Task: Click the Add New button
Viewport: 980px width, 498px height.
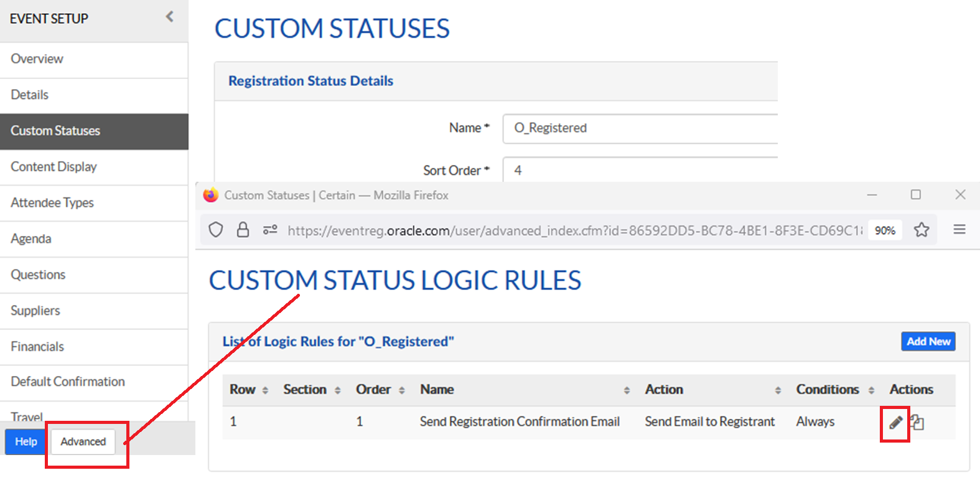Action: point(928,341)
